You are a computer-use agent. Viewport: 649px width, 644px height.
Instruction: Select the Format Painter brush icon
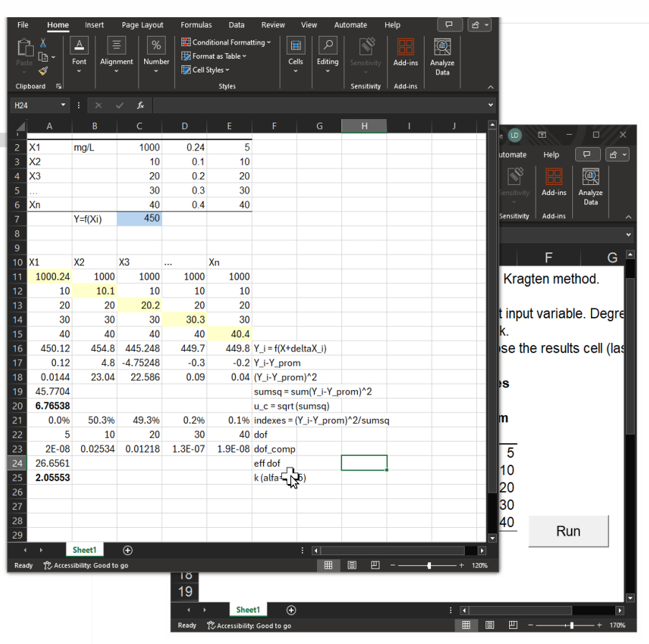click(x=42, y=71)
